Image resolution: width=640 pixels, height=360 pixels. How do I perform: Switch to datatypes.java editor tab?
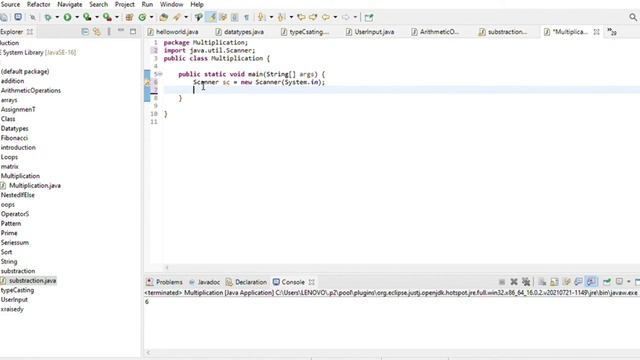tap(240, 32)
